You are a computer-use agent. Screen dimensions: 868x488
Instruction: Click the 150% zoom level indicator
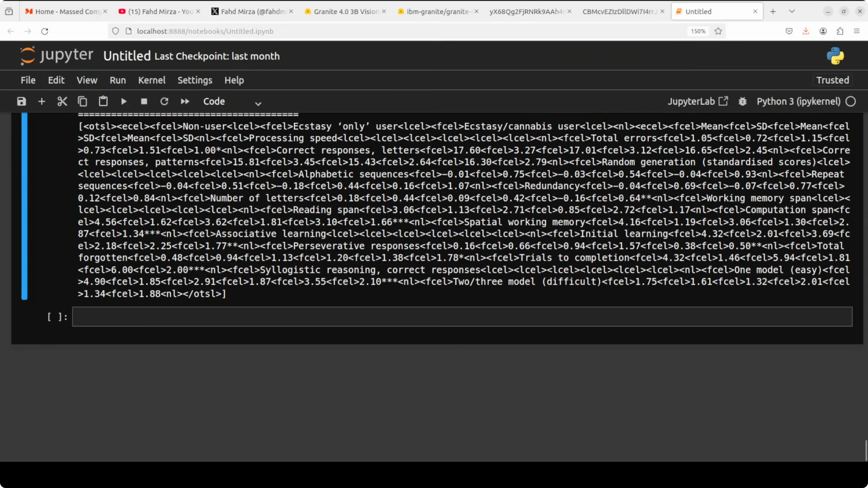pos(698,31)
